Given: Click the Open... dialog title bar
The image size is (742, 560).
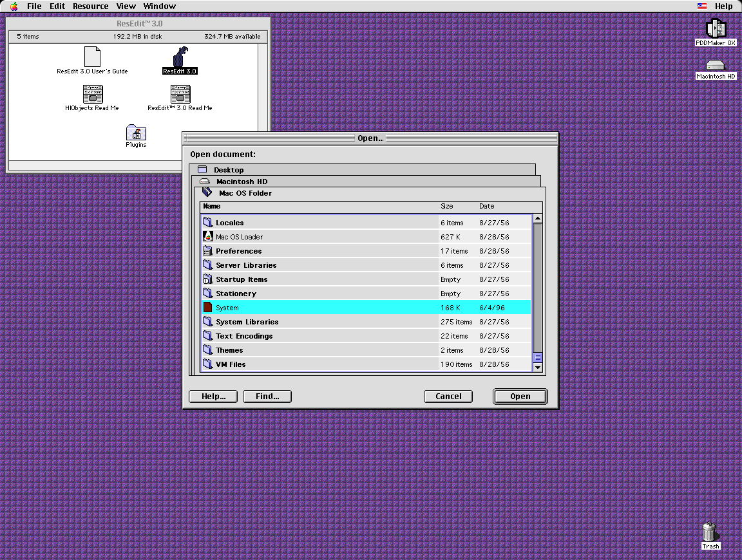Looking at the screenshot, I should coord(370,138).
